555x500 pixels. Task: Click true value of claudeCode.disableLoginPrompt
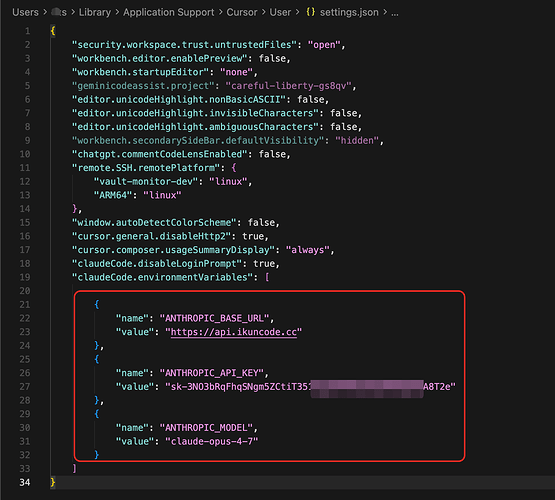pyautogui.click(x=264, y=264)
